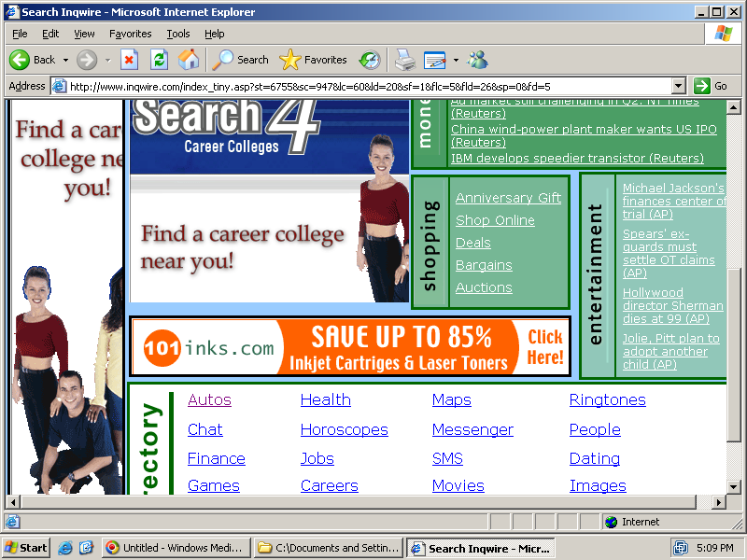747x560 pixels.
Task: Click the 101inks.com Save 85% banner
Action: [x=350, y=346]
